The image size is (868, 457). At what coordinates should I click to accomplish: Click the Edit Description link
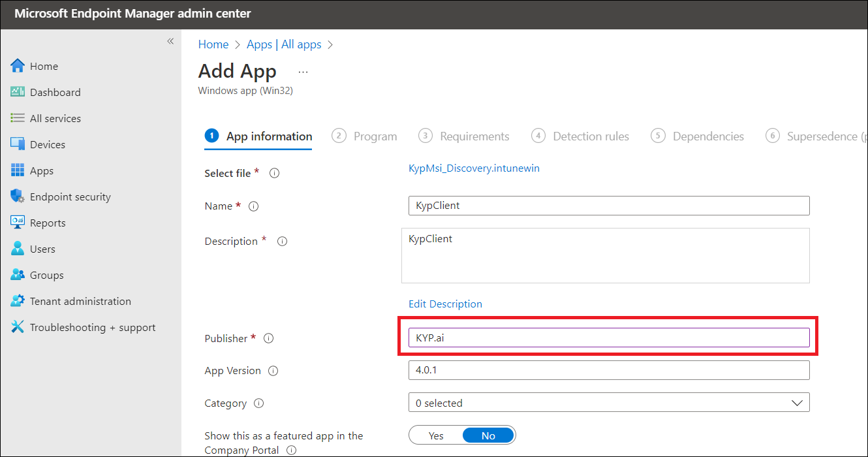point(445,304)
